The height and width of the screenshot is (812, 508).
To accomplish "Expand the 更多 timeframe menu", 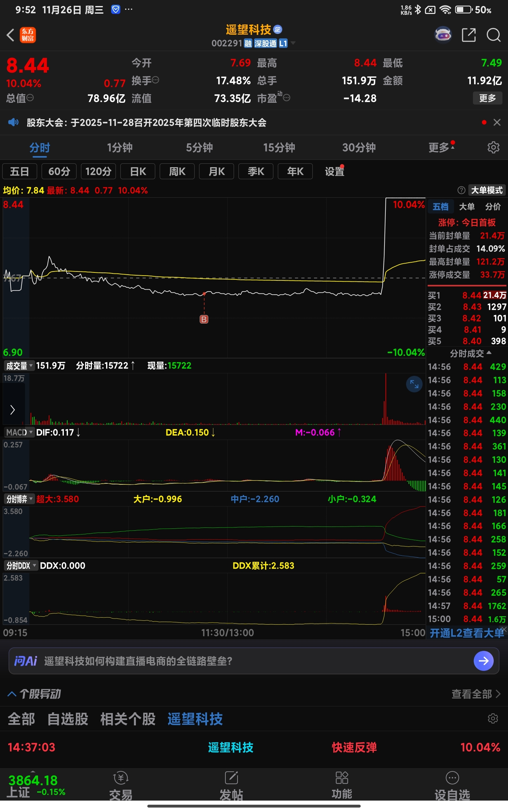I will tap(441, 147).
